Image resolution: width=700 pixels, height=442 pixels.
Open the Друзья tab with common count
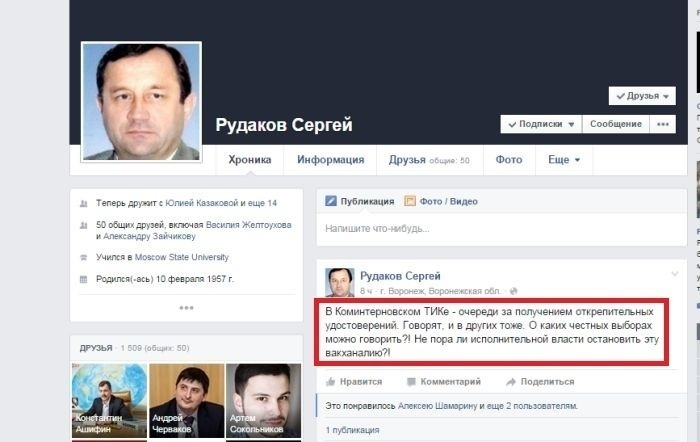point(429,160)
